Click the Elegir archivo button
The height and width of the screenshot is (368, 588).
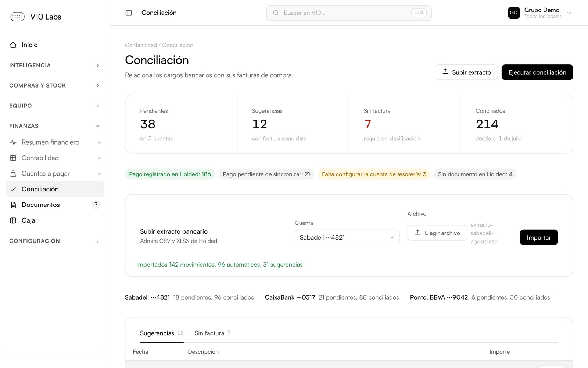(x=437, y=233)
